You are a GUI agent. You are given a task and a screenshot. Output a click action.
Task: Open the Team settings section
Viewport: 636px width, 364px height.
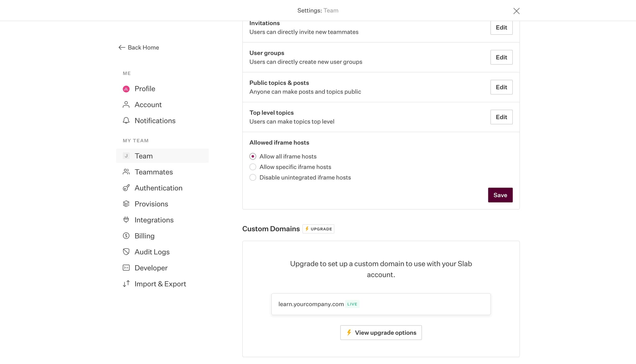coord(143,156)
